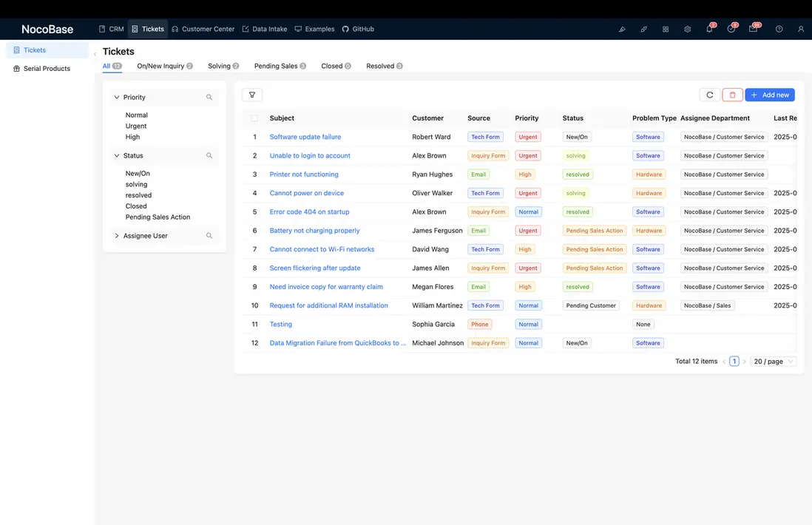Open the apps grid icon in the header

click(665, 29)
